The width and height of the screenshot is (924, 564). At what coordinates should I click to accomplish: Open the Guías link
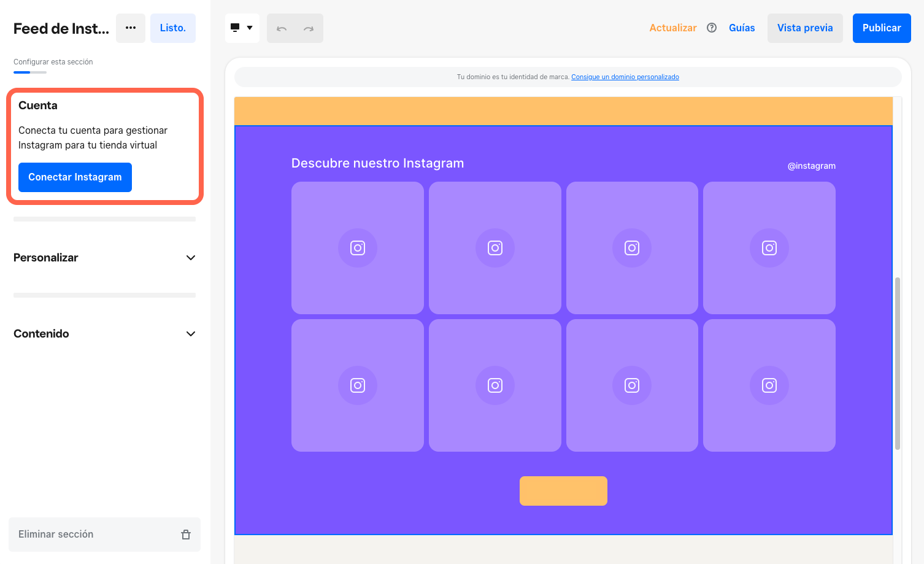[x=742, y=28]
